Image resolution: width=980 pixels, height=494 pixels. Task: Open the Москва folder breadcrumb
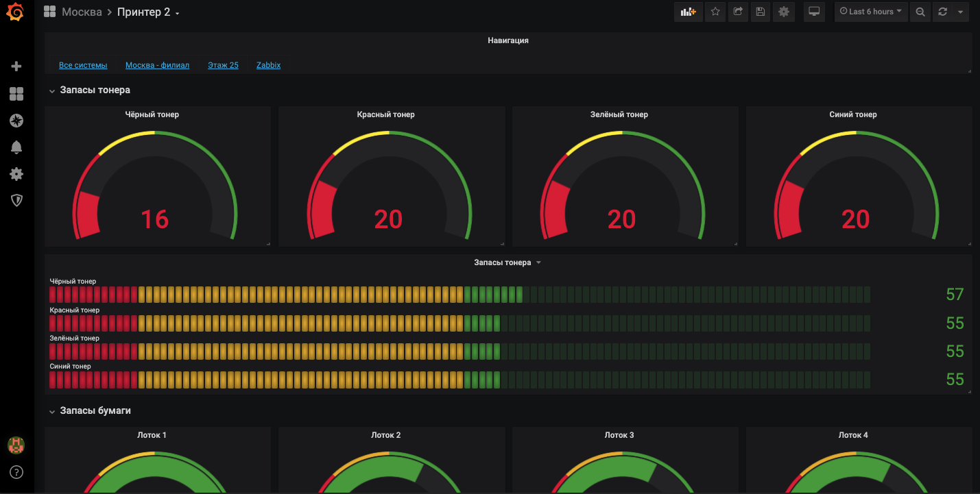coord(82,12)
